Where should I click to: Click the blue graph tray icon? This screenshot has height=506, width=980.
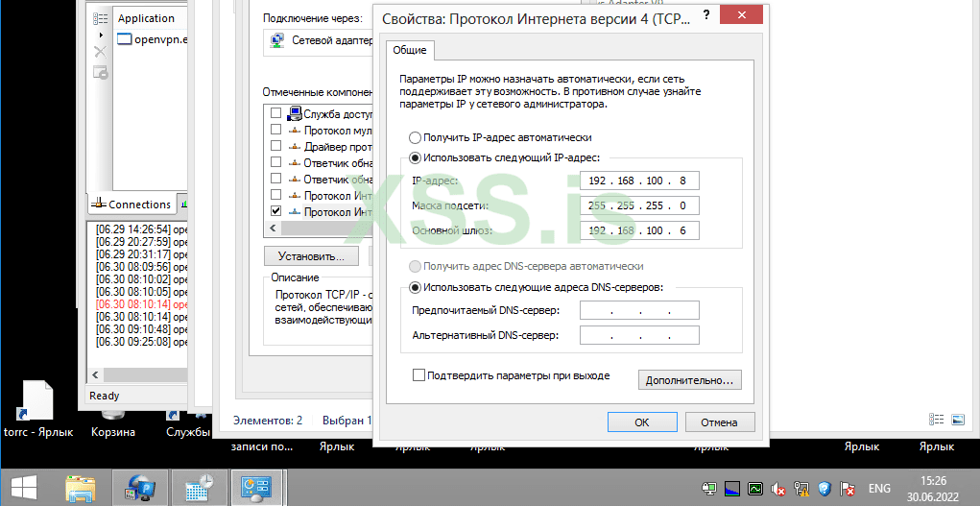(731, 489)
